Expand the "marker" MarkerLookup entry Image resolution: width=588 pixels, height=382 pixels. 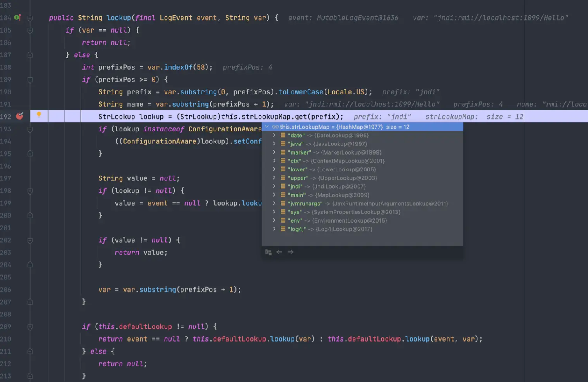(x=274, y=152)
